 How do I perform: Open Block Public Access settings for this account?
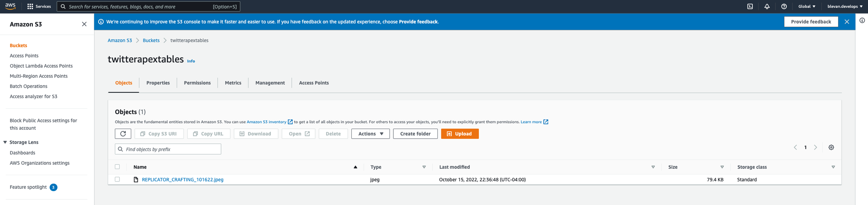click(43, 124)
